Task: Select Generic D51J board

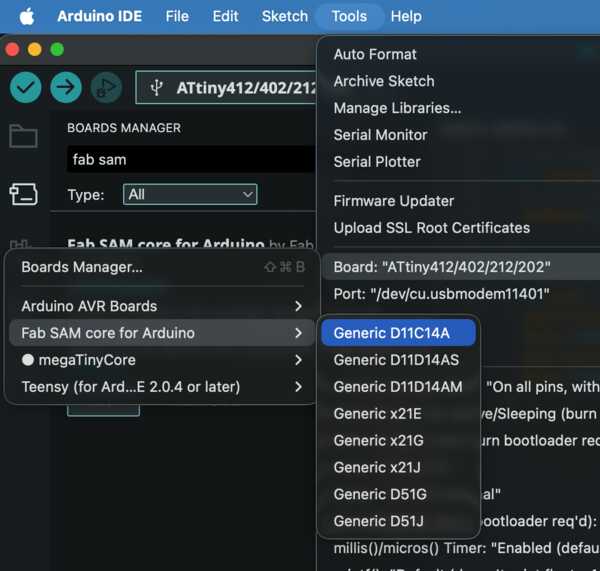Action: 399,521
